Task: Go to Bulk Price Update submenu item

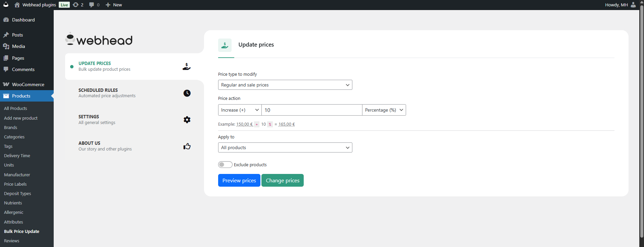Action: coord(21,231)
